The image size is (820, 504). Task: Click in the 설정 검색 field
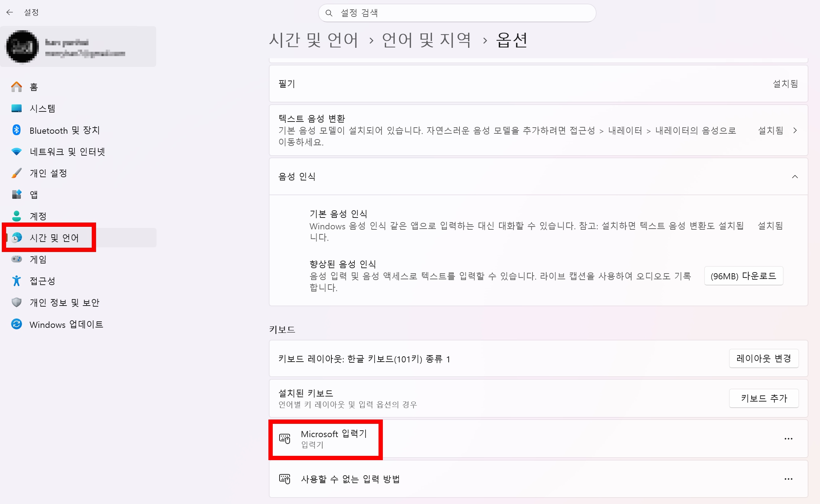[x=457, y=13]
